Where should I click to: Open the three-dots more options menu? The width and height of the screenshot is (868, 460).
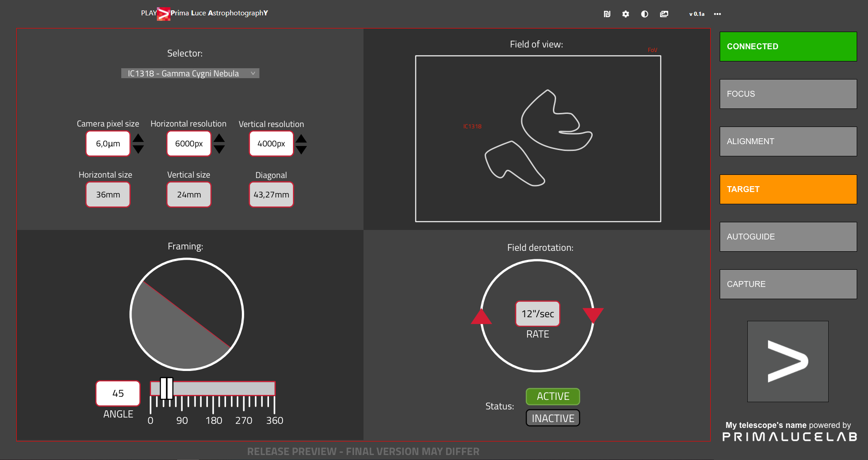(x=717, y=14)
